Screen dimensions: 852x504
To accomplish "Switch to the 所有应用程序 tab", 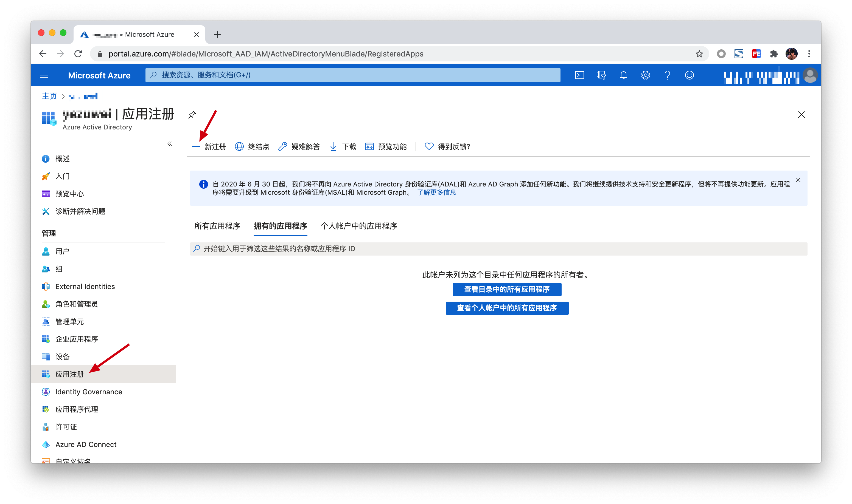I will pyautogui.click(x=217, y=226).
